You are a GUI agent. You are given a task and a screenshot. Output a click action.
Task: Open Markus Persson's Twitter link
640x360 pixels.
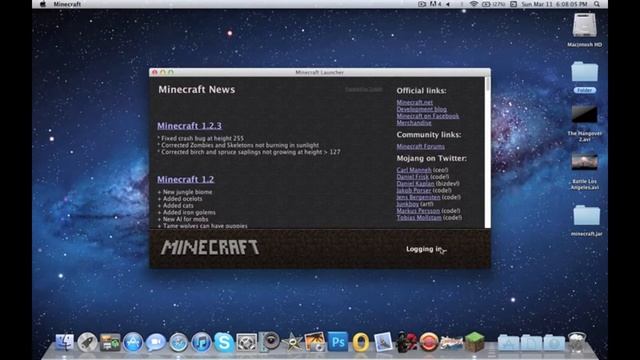[x=418, y=211]
